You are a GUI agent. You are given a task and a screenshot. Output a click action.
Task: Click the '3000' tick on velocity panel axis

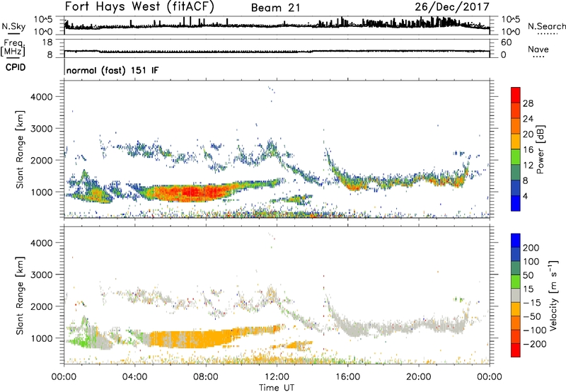[42, 275]
